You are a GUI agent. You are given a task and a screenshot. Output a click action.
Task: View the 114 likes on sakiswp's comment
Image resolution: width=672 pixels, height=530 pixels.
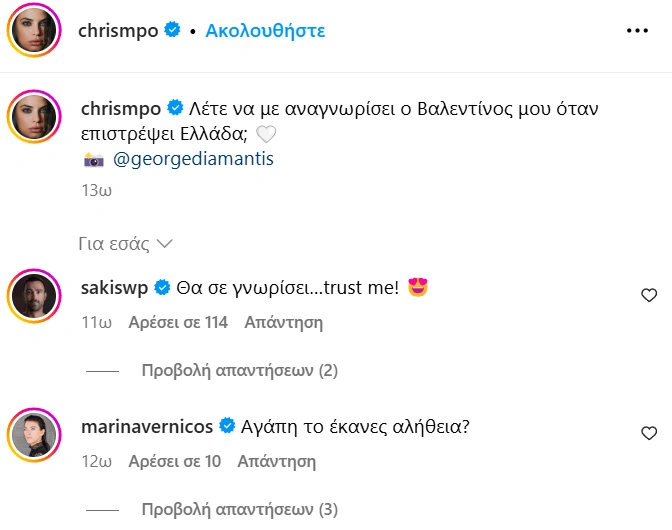click(178, 322)
